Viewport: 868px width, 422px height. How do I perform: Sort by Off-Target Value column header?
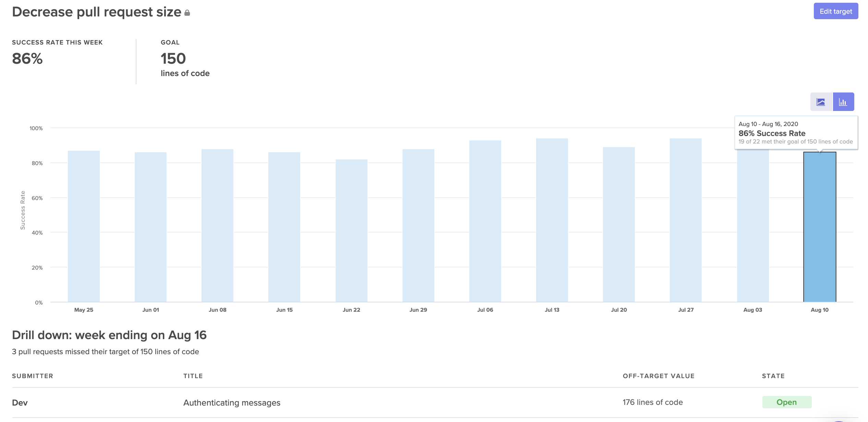tap(659, 376)
